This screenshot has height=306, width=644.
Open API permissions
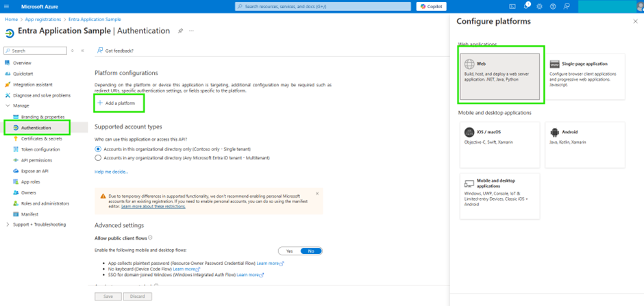tap(36, 160)
